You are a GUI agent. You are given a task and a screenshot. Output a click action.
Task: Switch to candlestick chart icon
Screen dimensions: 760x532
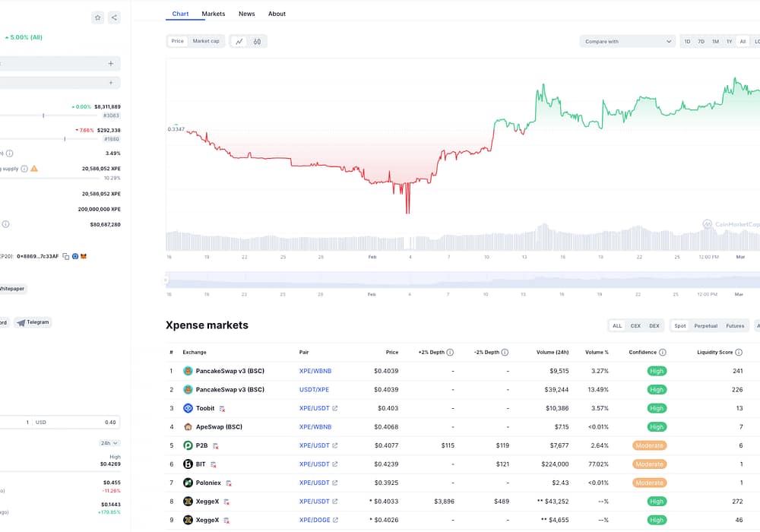point(258,41)
